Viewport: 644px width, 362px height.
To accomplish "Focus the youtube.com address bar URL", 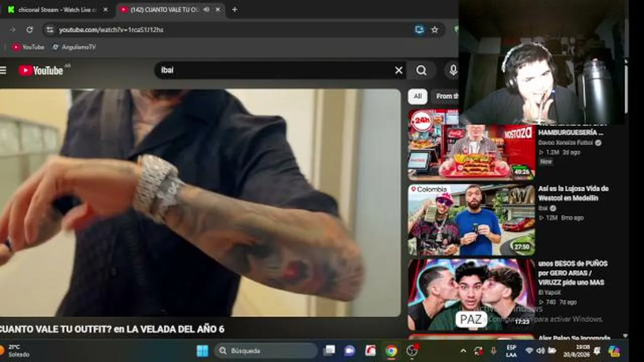I will tap(111, 30).
